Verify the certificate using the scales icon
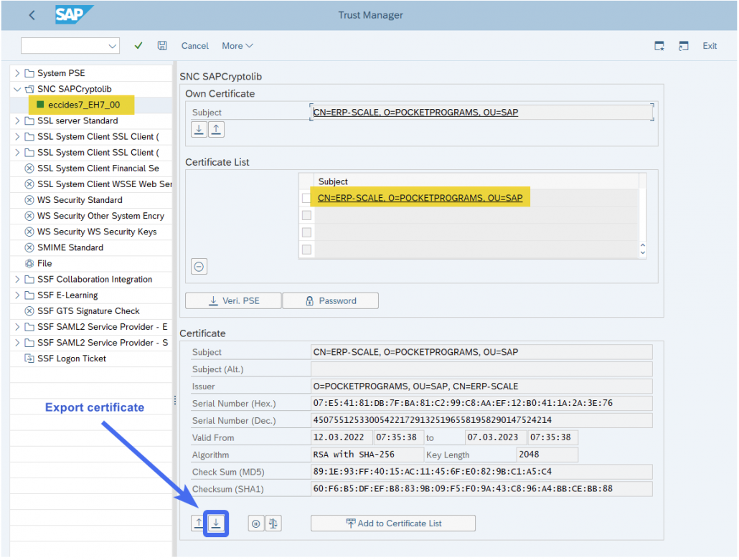 pyautogui.click(x=273, y=523)
